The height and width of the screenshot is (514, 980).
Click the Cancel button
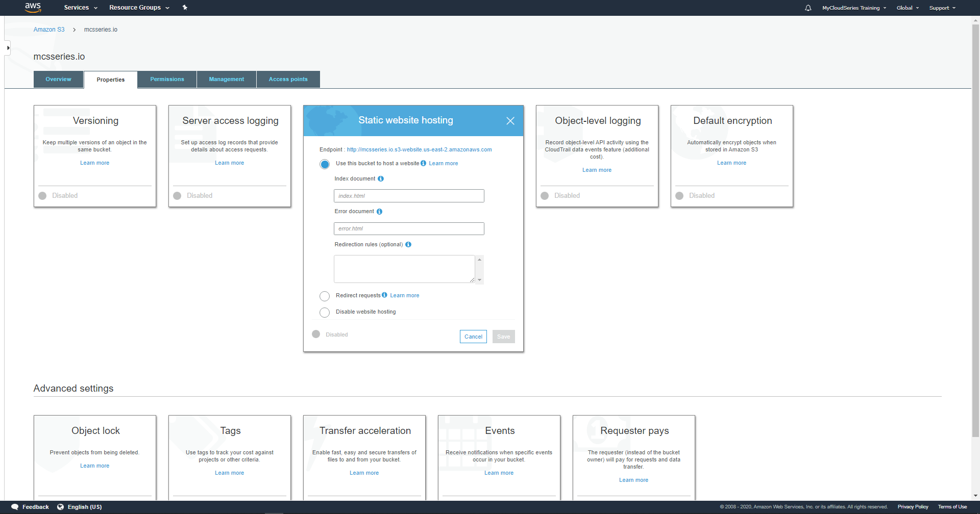point(473,337)
